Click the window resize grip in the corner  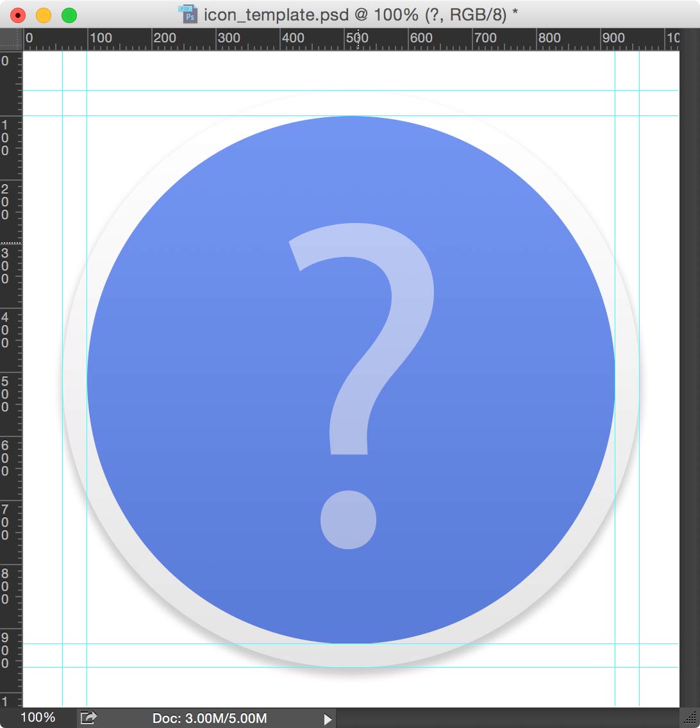coord(690,718)
